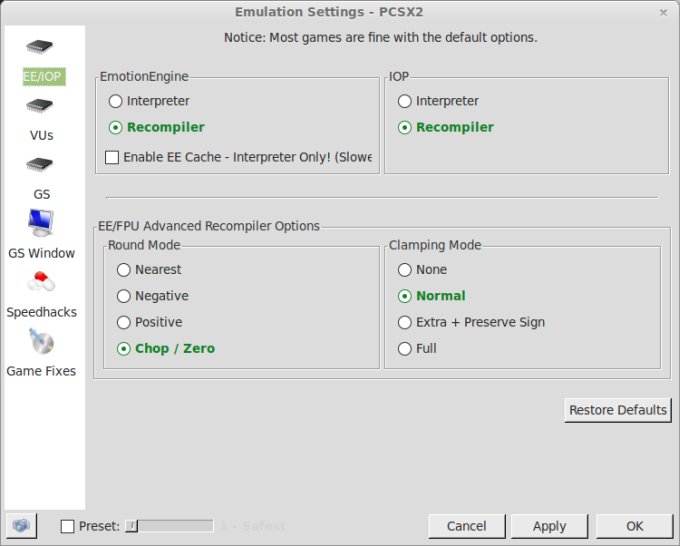The image size is (680, 546).
Task: Choose Chop / Zero round mode
Action: pos(124,349)
